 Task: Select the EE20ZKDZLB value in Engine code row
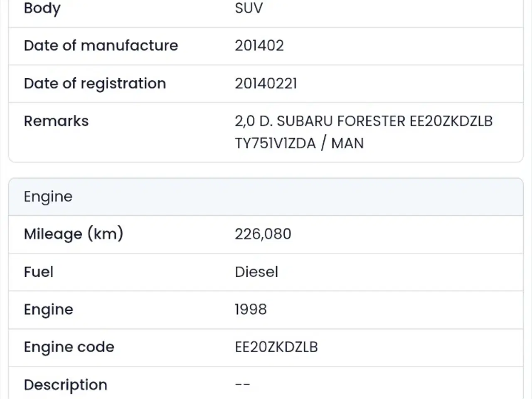tap(276, 347)
